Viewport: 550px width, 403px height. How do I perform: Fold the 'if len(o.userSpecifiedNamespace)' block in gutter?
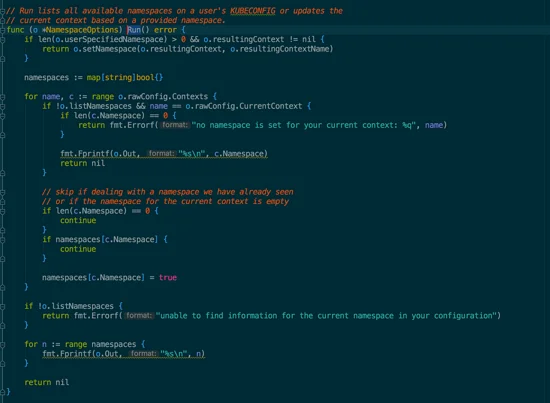tap(2, 39)
